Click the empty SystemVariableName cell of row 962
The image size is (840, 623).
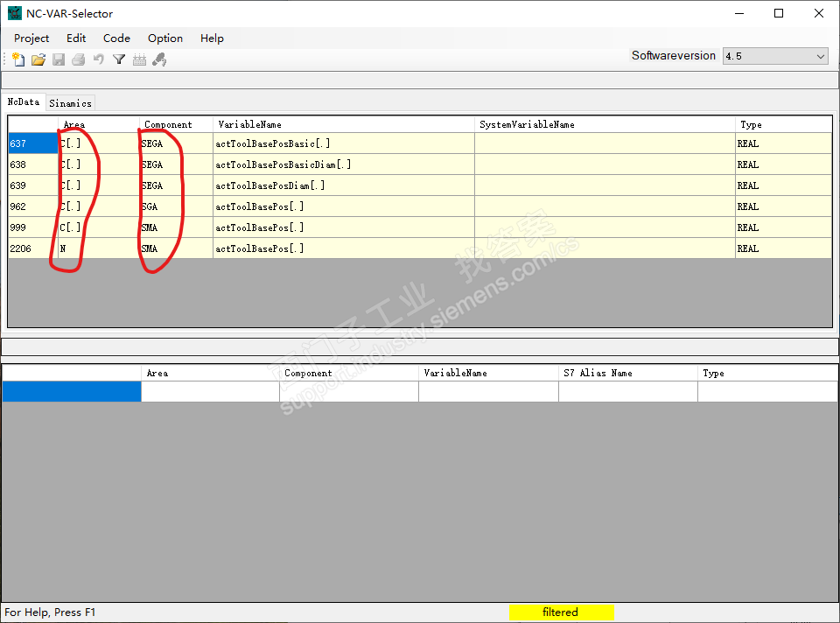pos(605,206)
